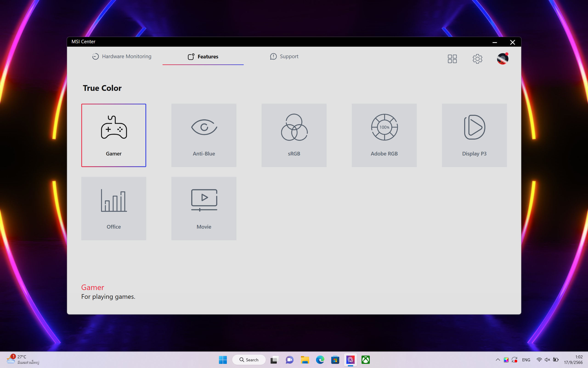
Task: Open File Explorer from taskbar
Action: point(305,360)
